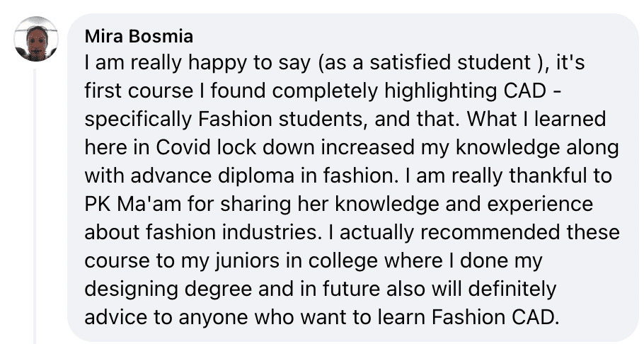The height and width of the screenshot is (344, 644).
Task: Open the Mira Bosmia profile name link
Action: [x=138, y=35]
